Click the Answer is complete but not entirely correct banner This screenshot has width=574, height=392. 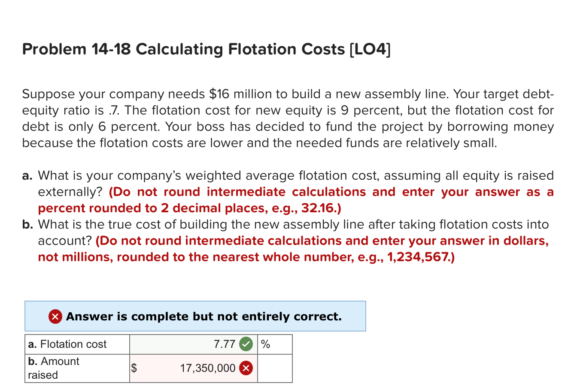pos(195,316)
